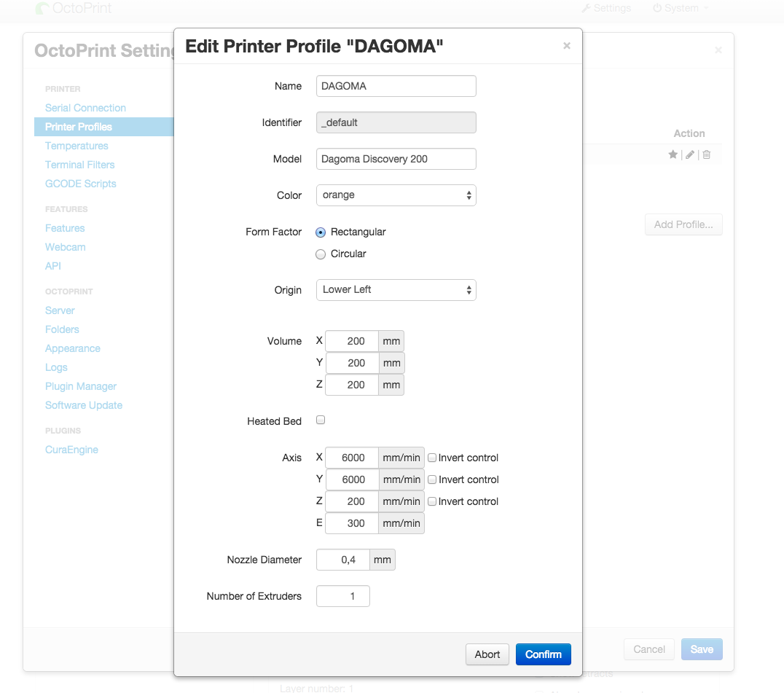Open GCODE Scripts settings
784x693 pixels.
point(80,184)
